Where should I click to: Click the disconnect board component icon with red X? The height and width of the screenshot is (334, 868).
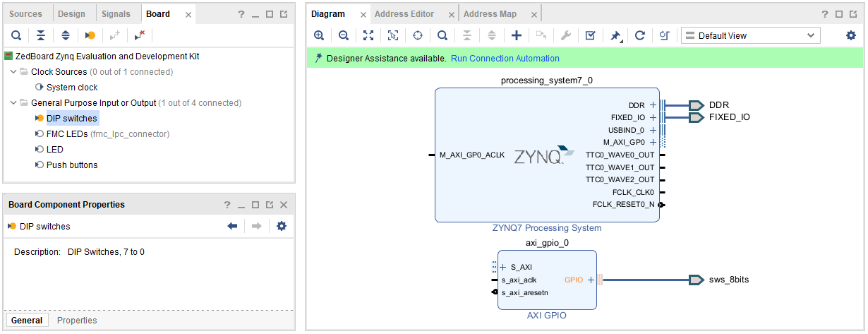(140, 35)
